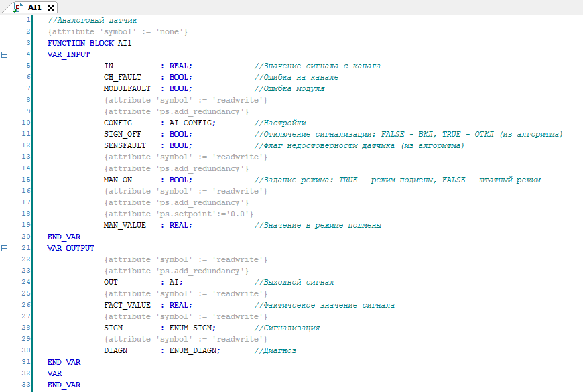Screen dimensions: 583x392
Task: Click the MAN_VALUE variable name
Action: [125, 225]
